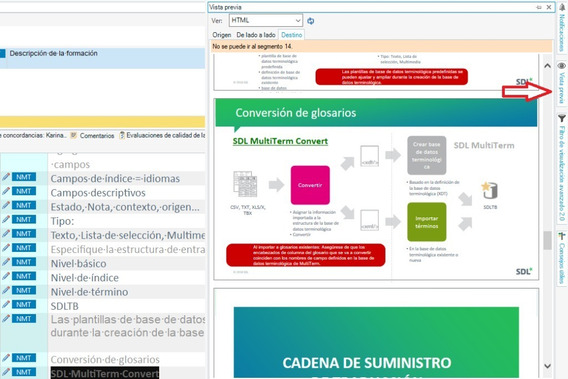Click pencil icon beside Nivel de índice

pyautogui.click(x=5, y=276)
